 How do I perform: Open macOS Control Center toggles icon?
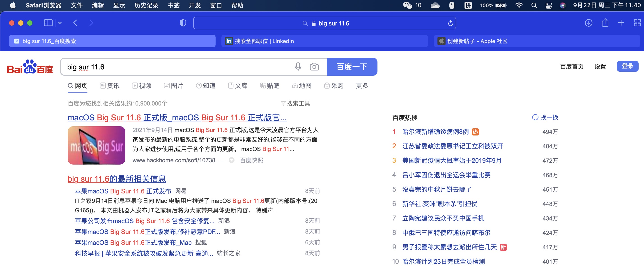(548, 5)
